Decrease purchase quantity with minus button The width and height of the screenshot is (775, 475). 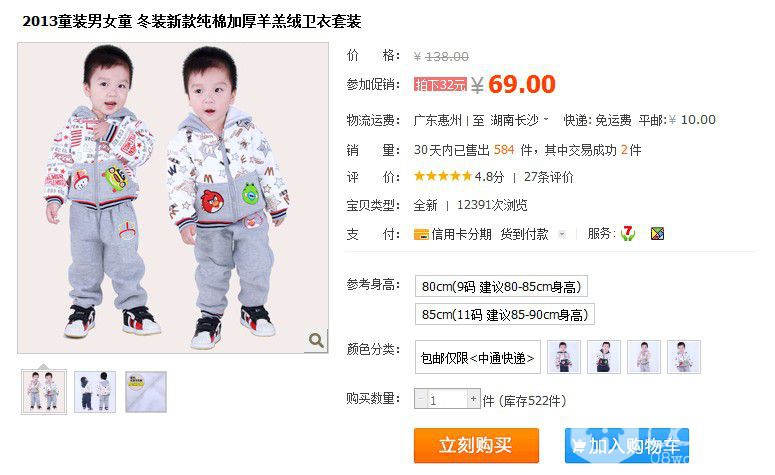pos(421,398)
